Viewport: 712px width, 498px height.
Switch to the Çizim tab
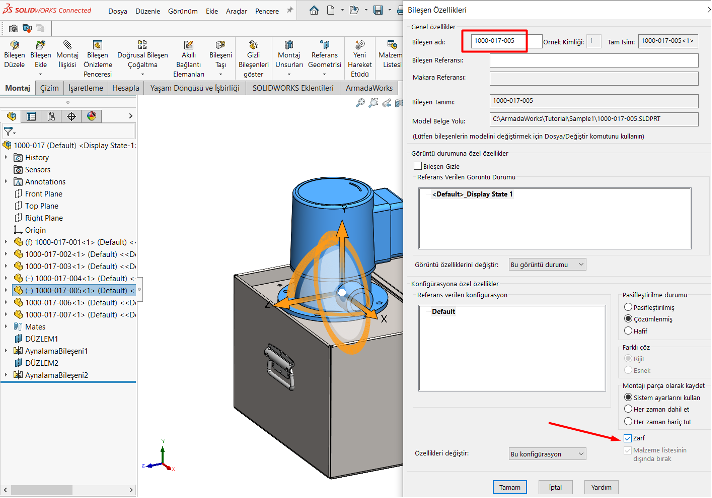(49, 88)
